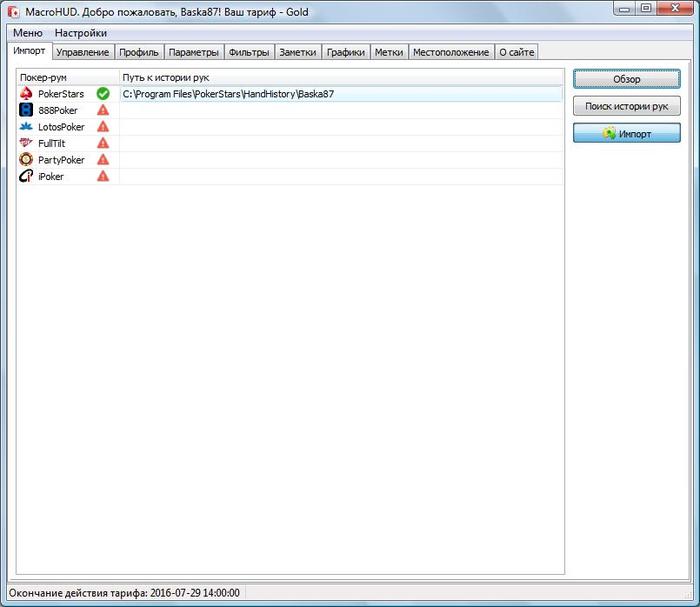Switch to the Профиль tab
Image resolution: width=700 pixels, height=607 pixels.
[139, 52]
